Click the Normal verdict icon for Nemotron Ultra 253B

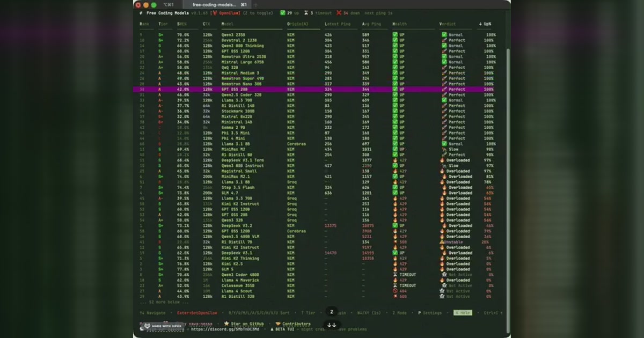[444, 56]
